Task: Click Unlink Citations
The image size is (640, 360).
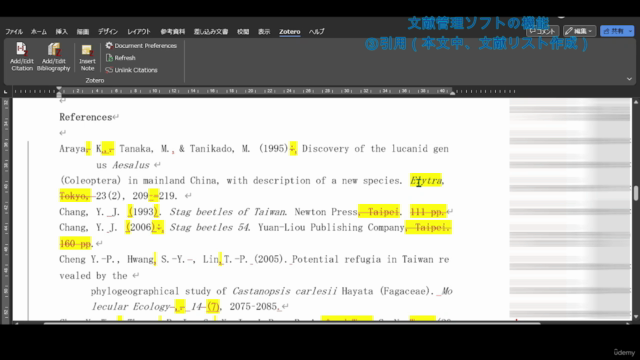Action: tap(131, 70)
